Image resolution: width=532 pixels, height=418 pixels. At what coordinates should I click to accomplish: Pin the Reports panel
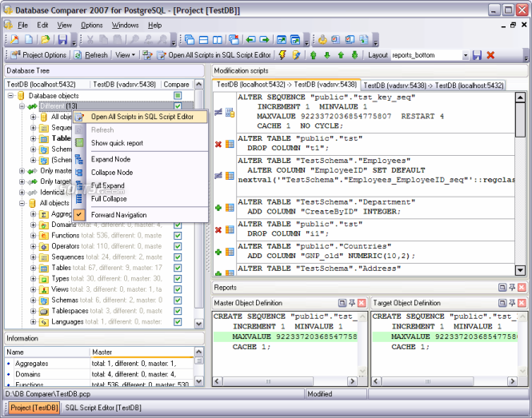coord(512,288)
